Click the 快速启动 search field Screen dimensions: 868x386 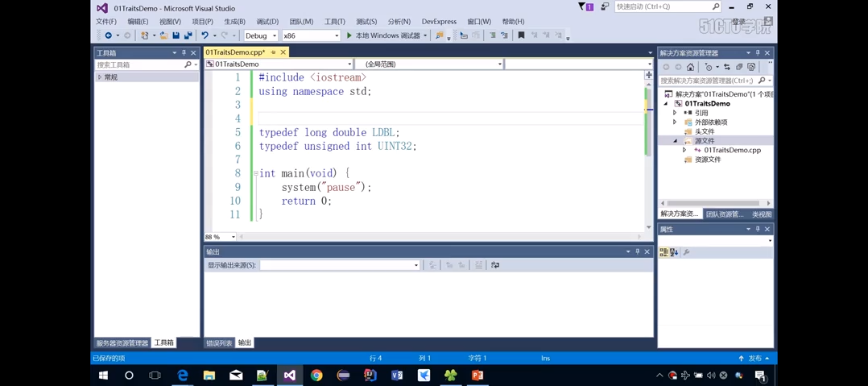click(x=668, y=6)
